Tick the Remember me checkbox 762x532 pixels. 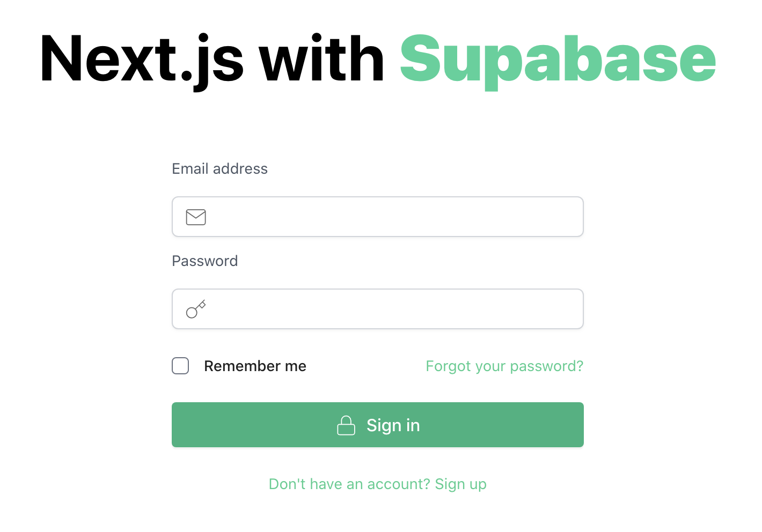click(180, 366)
